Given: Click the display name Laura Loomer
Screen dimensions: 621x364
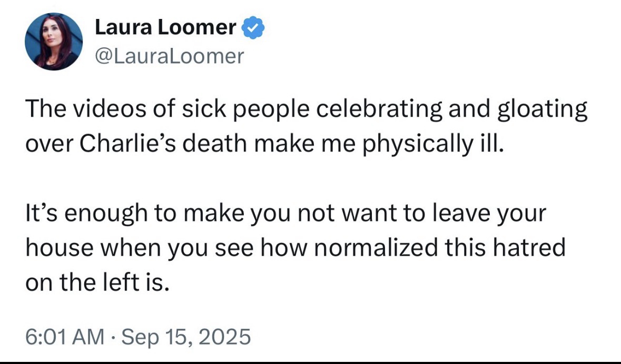Looking at the screenshot, I should click(x=165, y=28).
